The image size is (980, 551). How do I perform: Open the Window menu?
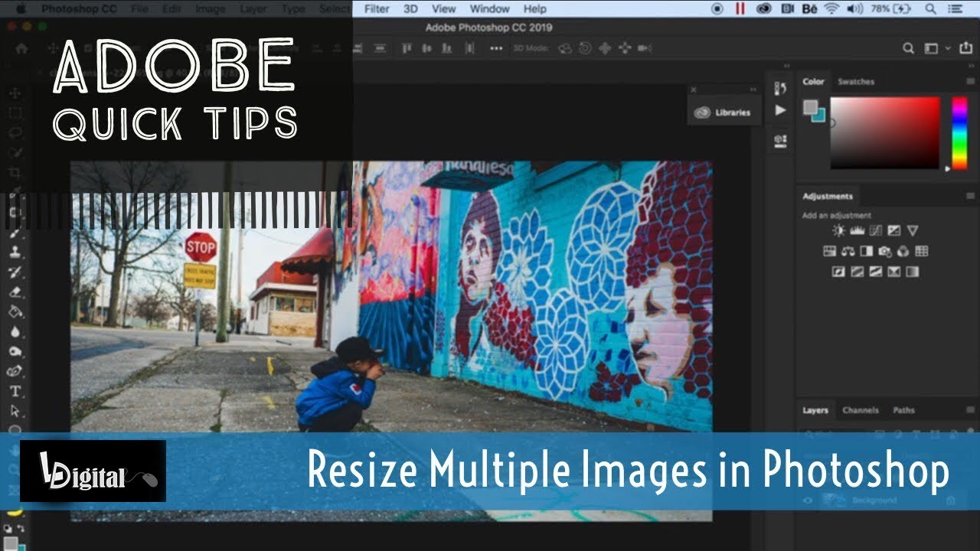(x=490, y=9)
